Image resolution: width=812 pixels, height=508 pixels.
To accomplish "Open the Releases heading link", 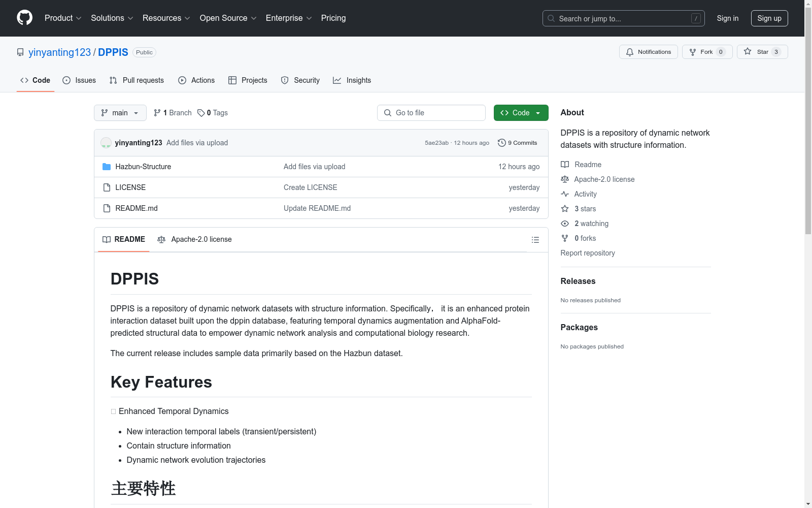I will (578, 281).
